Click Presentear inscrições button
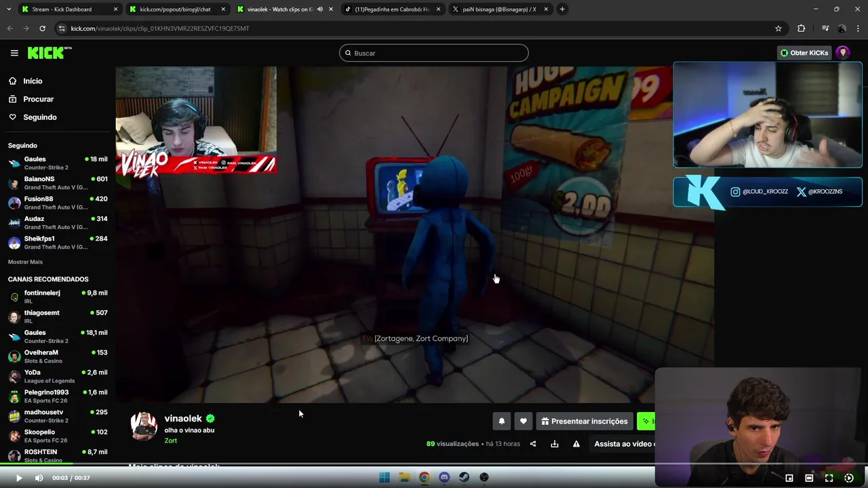868x488 pixels. pos(585,421)
